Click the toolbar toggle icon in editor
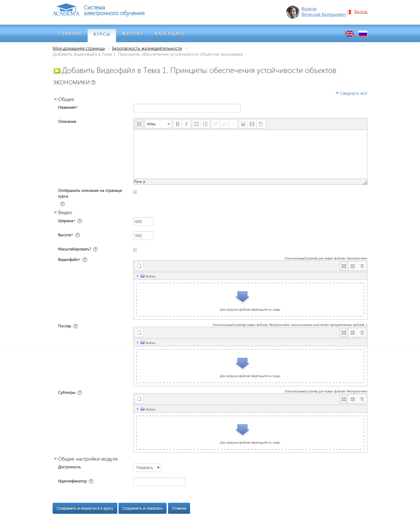 point(139,124)
